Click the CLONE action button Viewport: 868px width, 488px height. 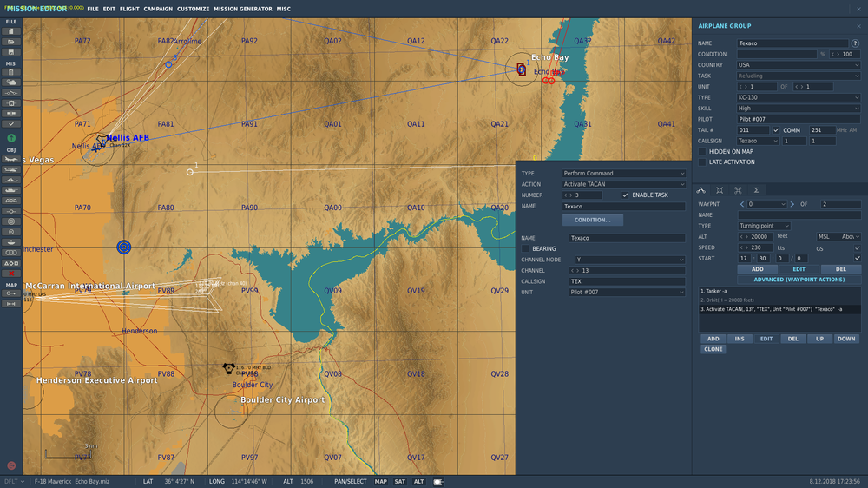(713, 350)
